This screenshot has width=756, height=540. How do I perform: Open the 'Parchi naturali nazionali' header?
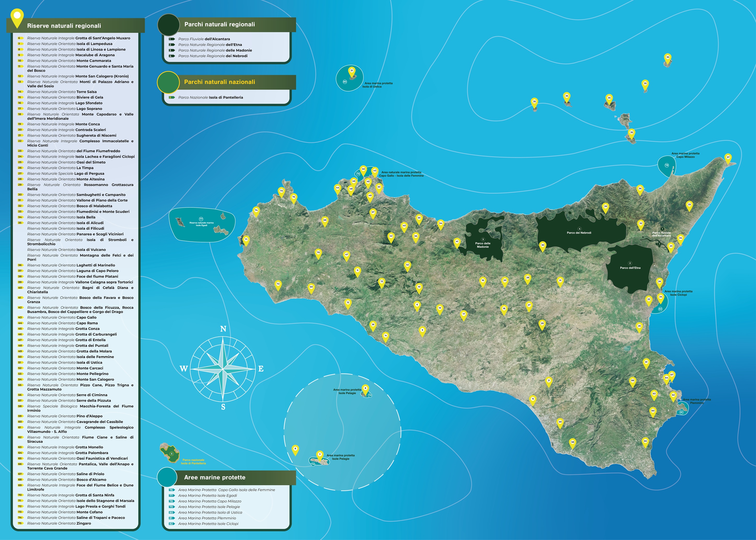(x=220, y=82)
